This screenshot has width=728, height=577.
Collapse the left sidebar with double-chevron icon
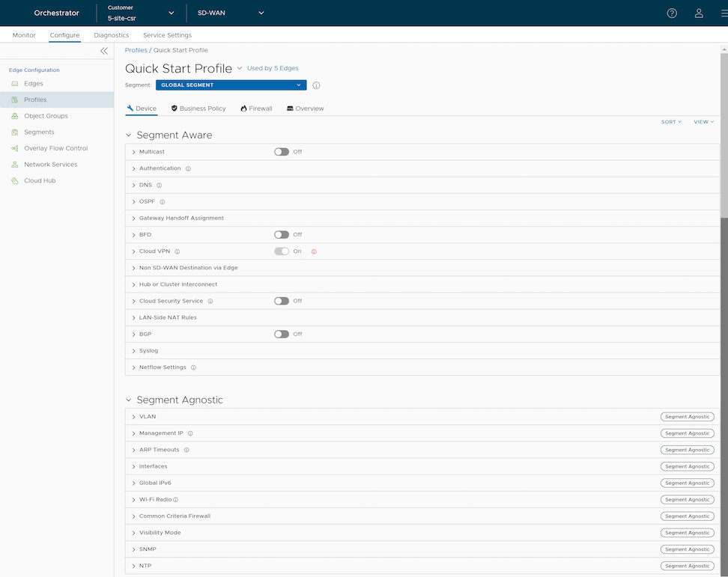(104, 51)
